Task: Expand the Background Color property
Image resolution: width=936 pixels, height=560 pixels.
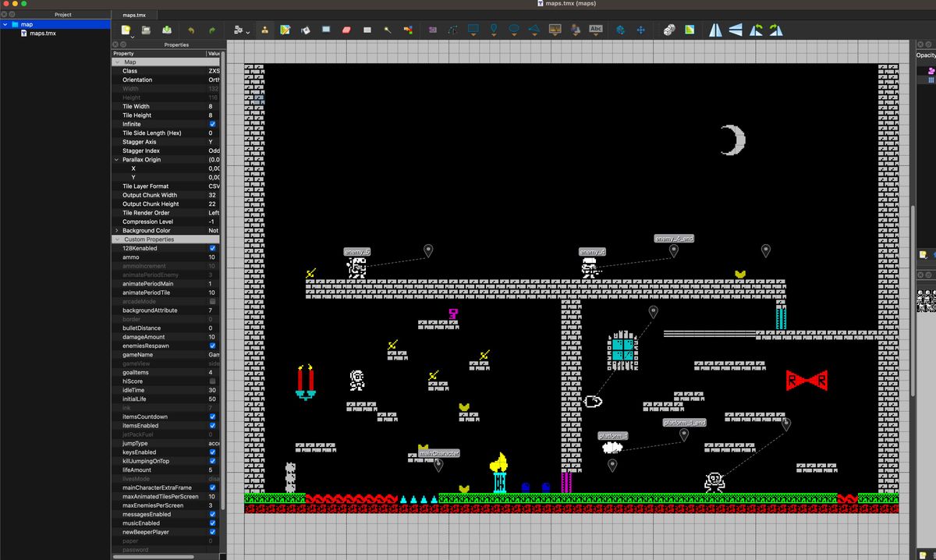Action: click(117, 231)
